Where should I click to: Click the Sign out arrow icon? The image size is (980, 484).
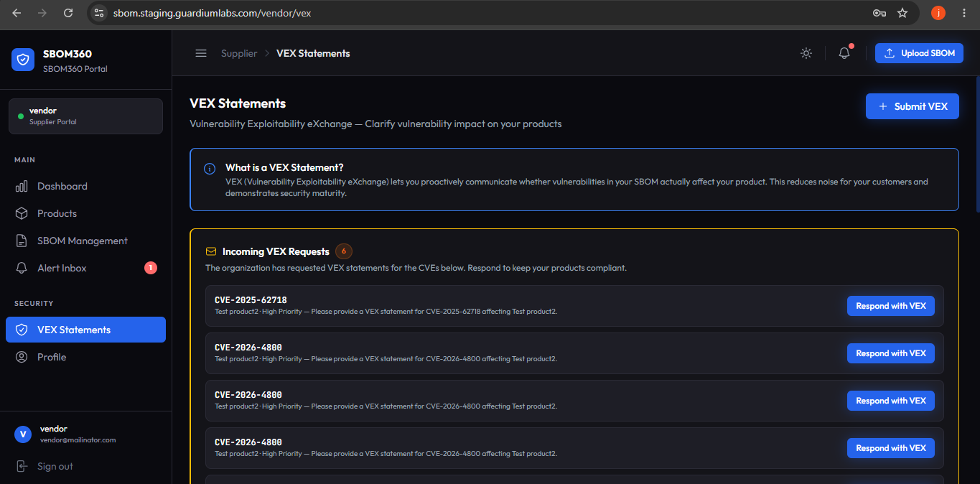click(22, 466)
